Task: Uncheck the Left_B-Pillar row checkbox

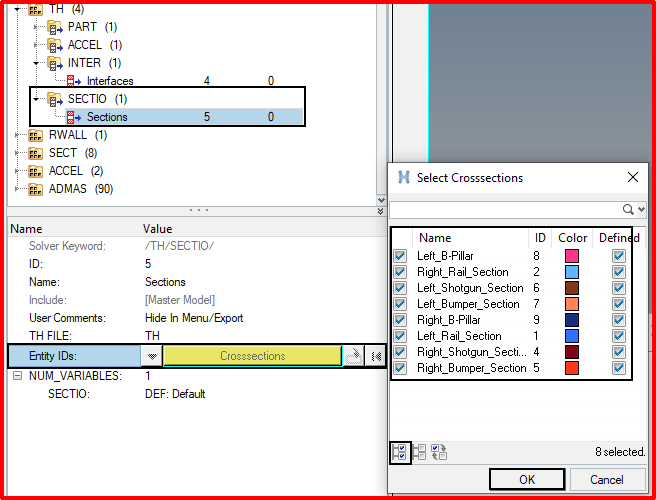Action: (400, 256)
